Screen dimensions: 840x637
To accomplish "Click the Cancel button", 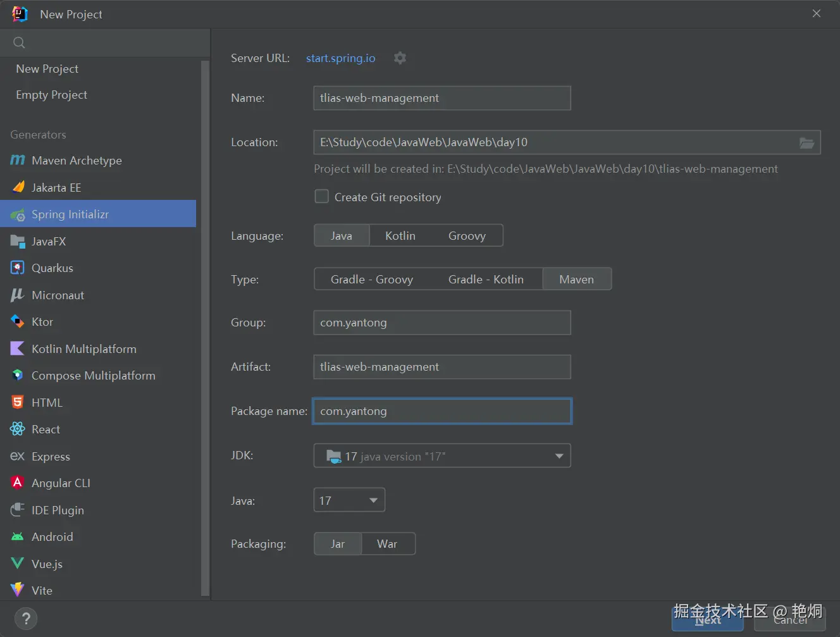I will [x=790, y=619].
